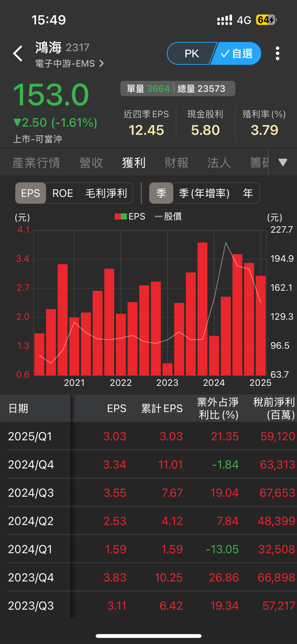Tap the shortest EPS bar near 2023
This screenshot has width=297, height=644.
(167, 369)
